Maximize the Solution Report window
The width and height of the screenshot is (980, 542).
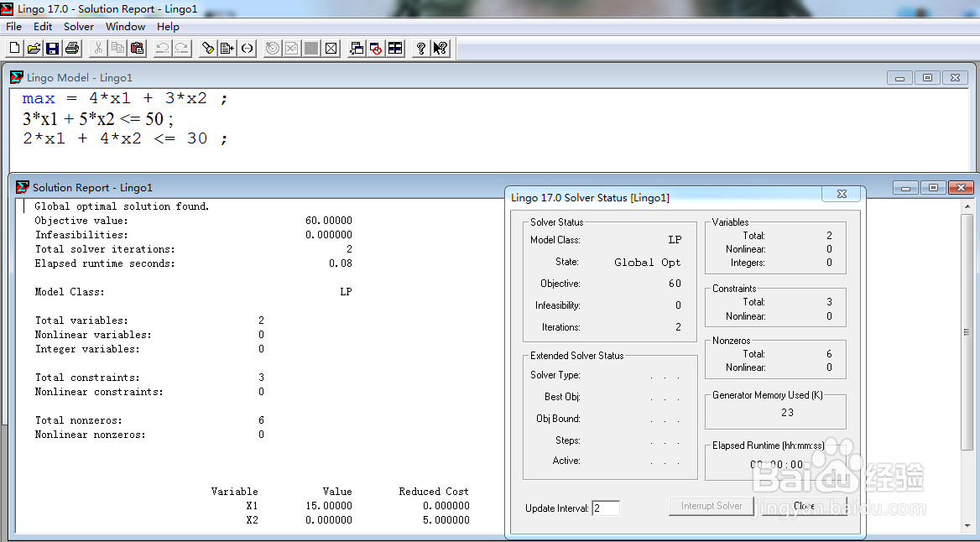coord(933,188)
